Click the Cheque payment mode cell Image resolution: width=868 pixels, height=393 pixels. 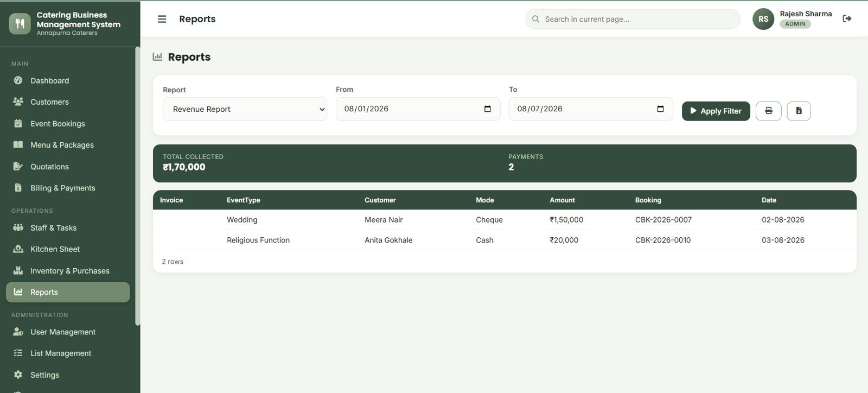point(489,220)
